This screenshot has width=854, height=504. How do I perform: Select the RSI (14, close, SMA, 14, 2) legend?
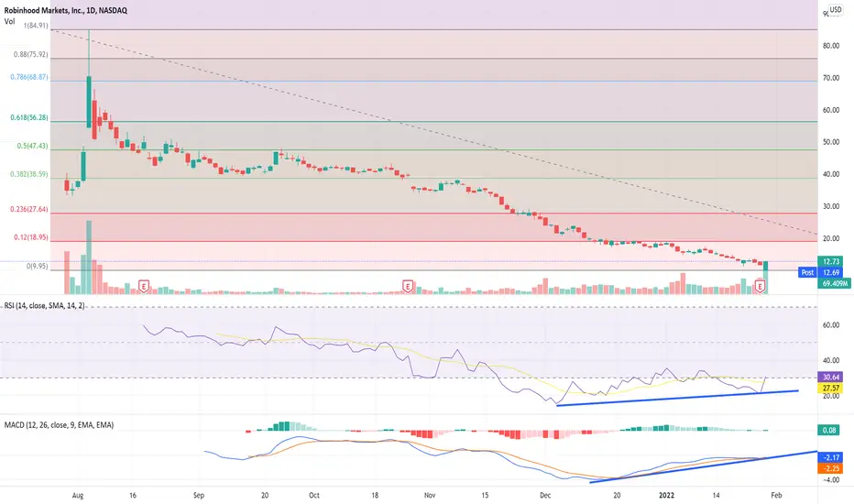[44, 306]
